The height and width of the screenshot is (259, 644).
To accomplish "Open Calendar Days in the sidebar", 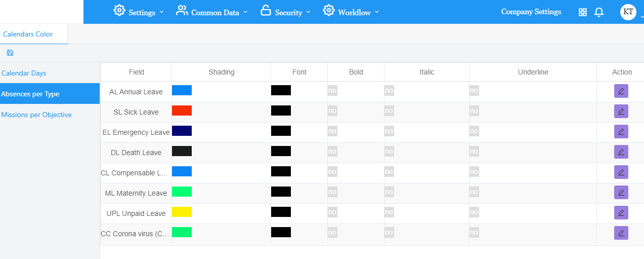I will pyautogui.click(x=24, y=73).
